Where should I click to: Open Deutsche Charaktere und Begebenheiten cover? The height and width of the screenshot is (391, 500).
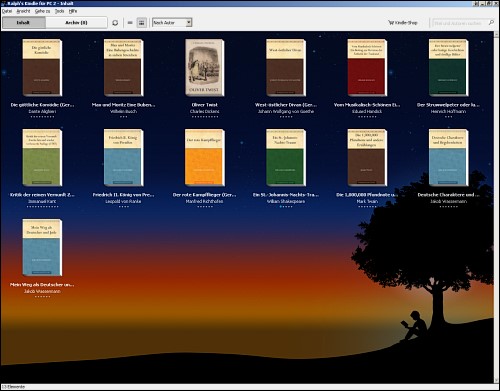coord(448,157)
